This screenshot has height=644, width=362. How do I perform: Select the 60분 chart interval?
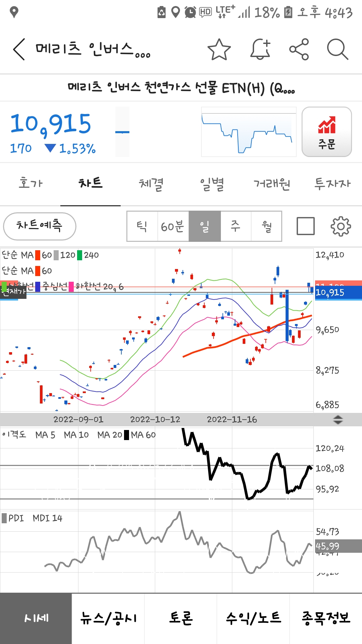(x=173, y=226)
